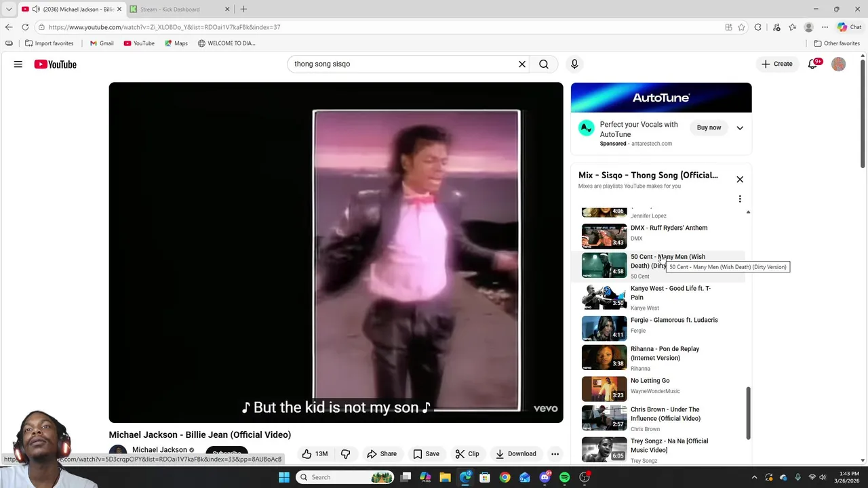Go back in the browser

pos(9,27)
